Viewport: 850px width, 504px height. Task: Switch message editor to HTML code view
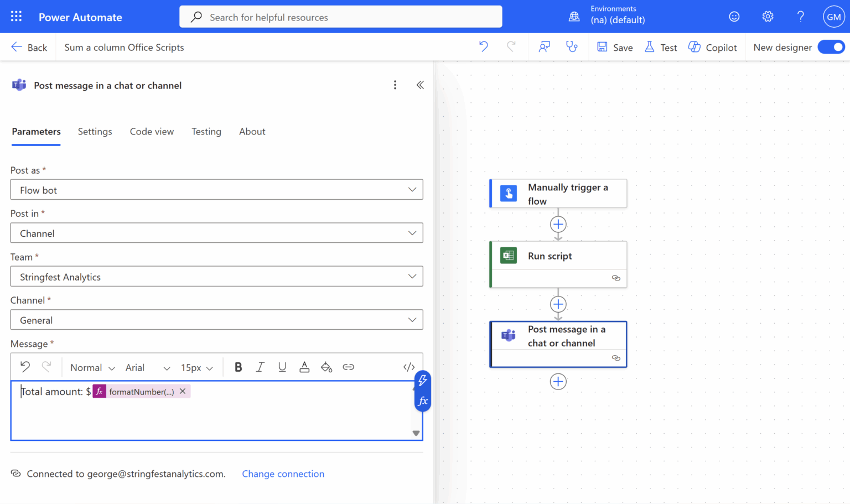pyautogui.click(x=409, y=367)
